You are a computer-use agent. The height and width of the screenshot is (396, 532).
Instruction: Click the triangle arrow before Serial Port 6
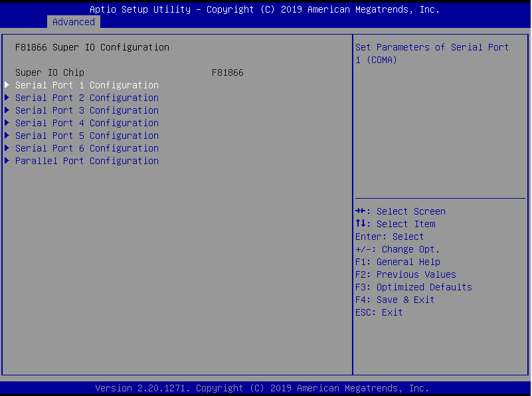7,148
